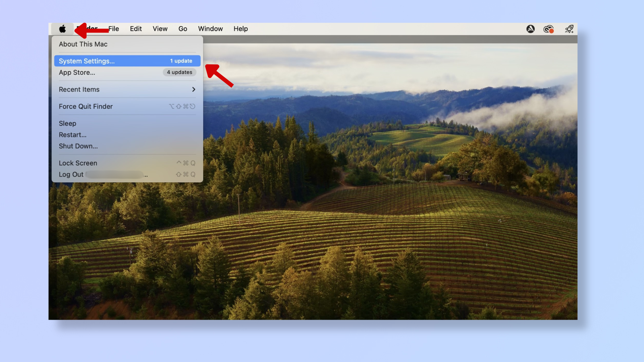Click the View menu bar item
The height and width of the screenshot is (362, 644).
(160, 28)
